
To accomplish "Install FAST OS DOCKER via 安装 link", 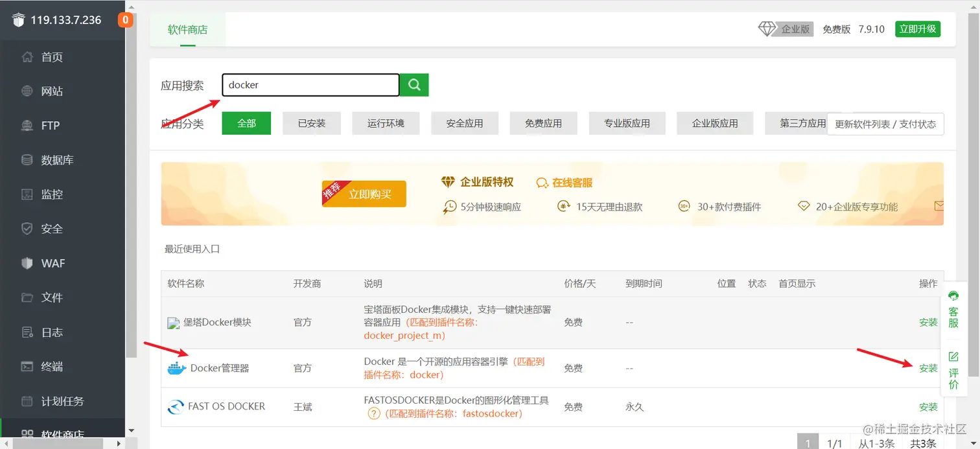I will pyautogui.click(x=928, y=407).
